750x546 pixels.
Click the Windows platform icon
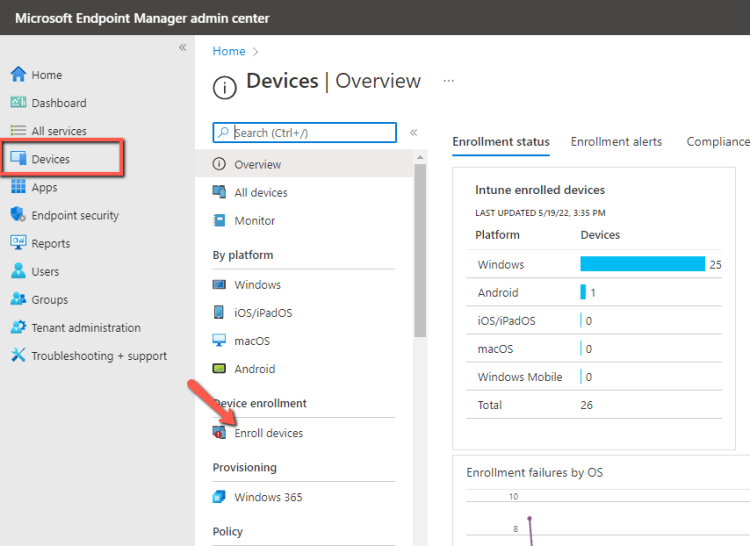[219, 284]
